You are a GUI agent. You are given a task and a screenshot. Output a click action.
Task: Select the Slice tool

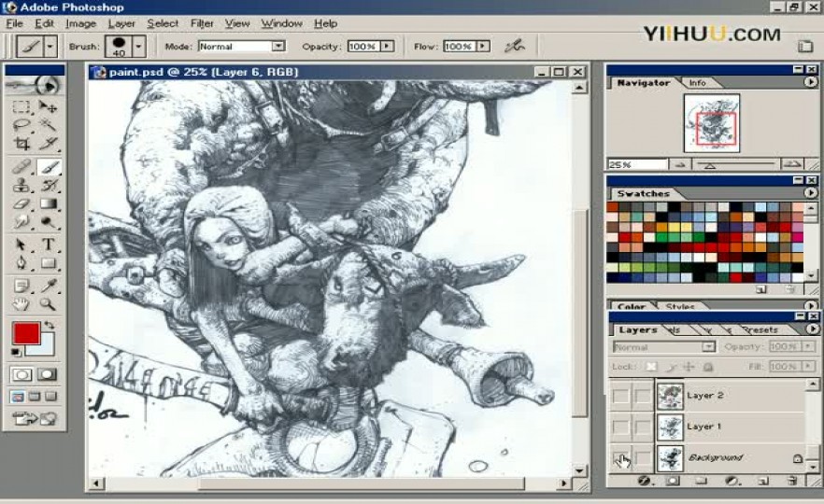(49, 144)
